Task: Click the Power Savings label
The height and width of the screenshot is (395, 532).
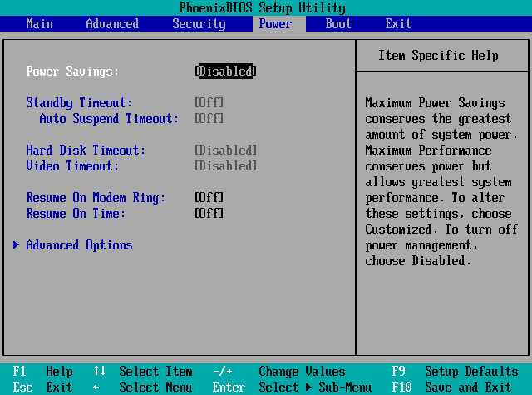Action: click(72, 72)
